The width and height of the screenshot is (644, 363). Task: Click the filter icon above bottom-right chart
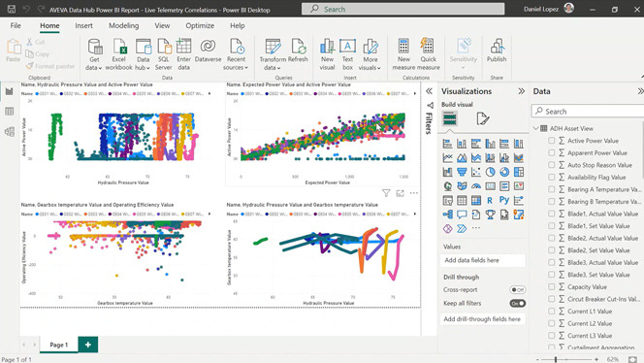click(x=386, y=193)
